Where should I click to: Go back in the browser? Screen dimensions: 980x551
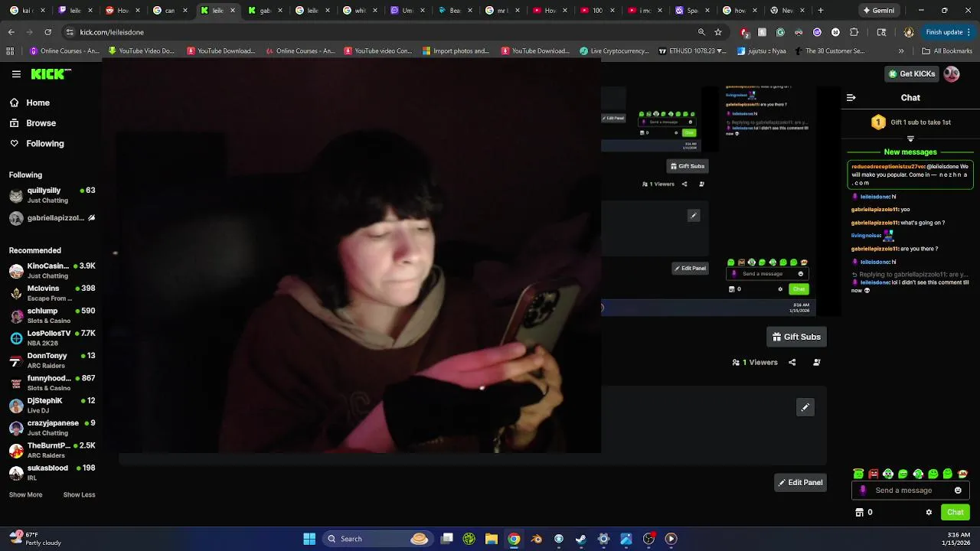[x=11, y=32]
